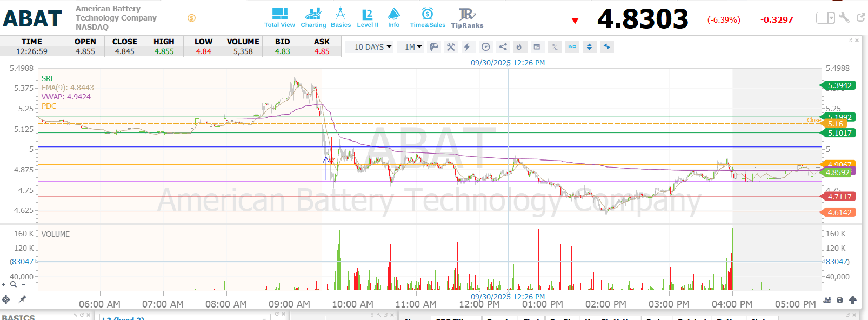
Task: Click the vertical up-down arrows icon
Action: point(589,47)
